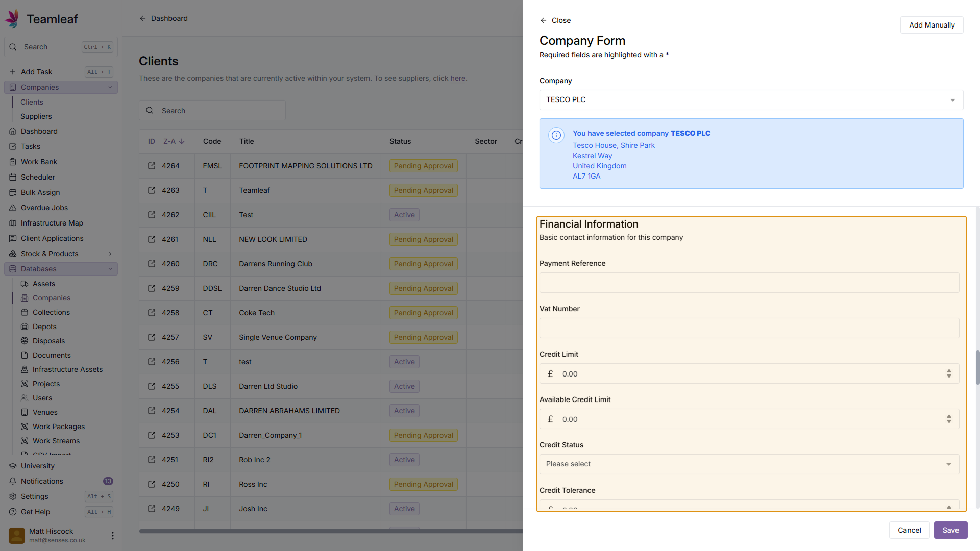980x551 pixels.
Task: Click the Overdue Jobs warning icon
Action: tap(13, 208)
